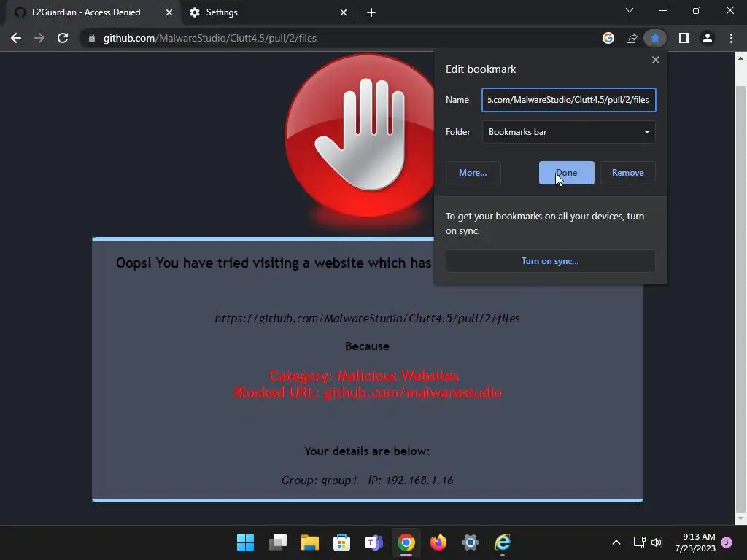
Task: Confirm the bookmark with Done
Action: pos(566,173)
